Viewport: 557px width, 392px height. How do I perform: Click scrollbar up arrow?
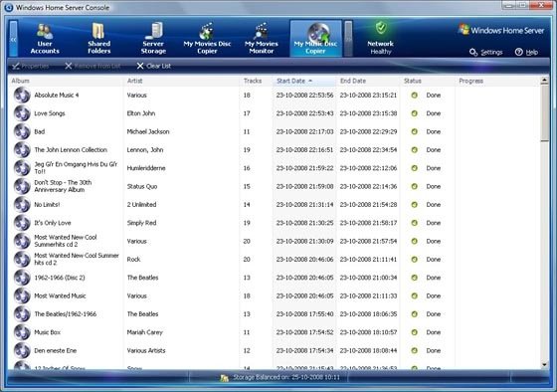point(544,81)
